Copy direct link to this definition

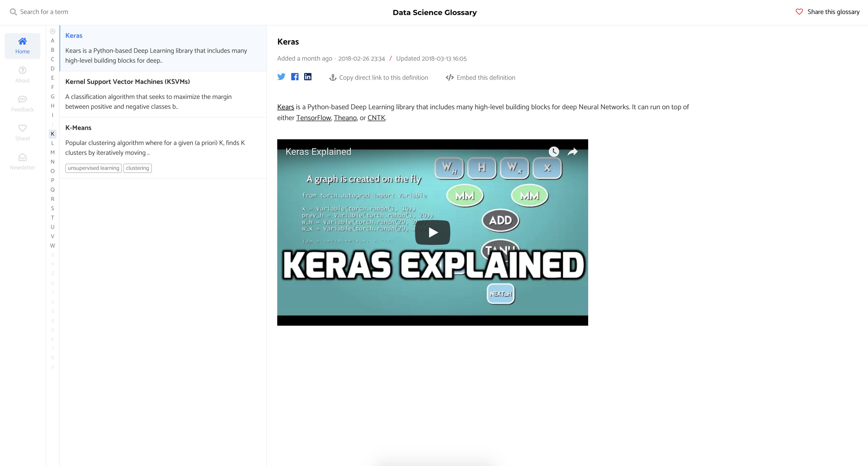(x=378, y=77)
